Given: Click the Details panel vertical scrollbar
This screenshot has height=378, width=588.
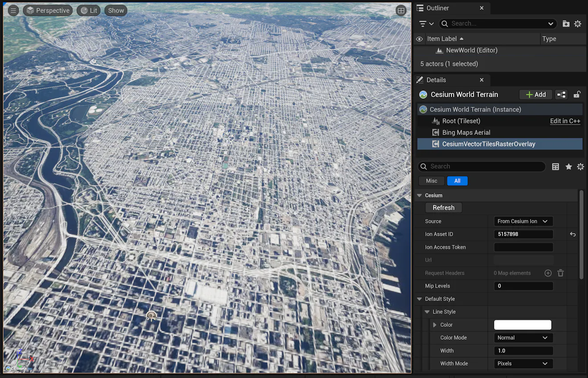Looking at the screenshot, I should tap(581, 235).
